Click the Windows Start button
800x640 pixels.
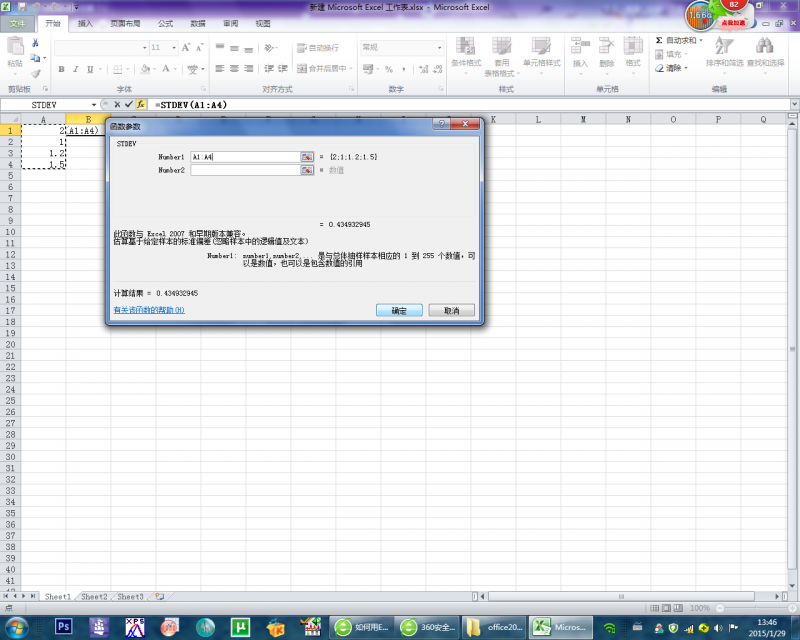(17, 627)
